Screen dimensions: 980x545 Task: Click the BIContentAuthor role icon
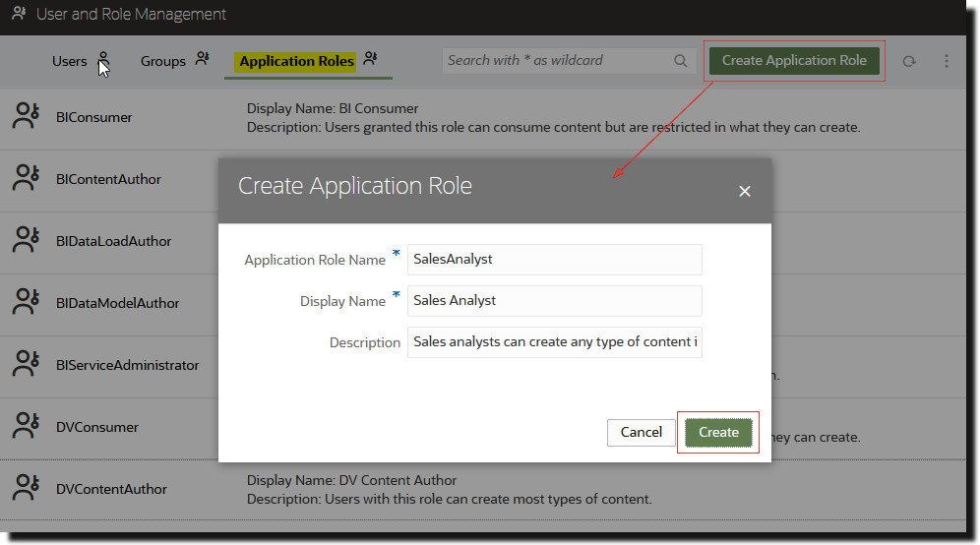click(26, 178)
